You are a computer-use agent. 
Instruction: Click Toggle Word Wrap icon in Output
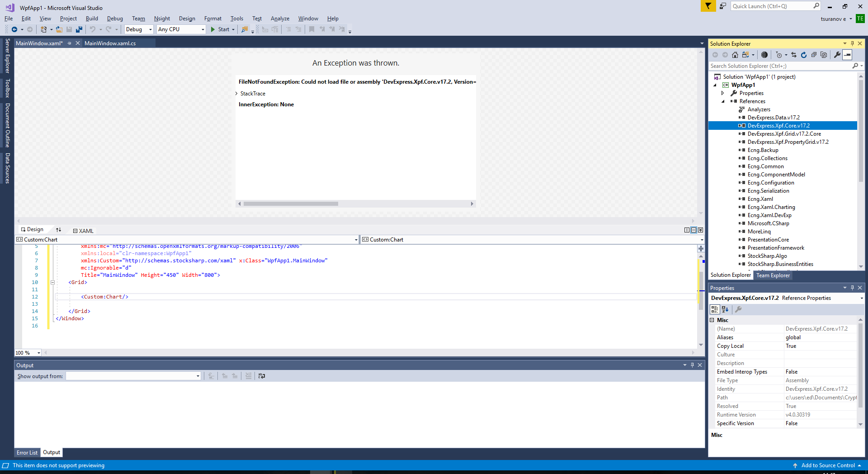[262, 376]
